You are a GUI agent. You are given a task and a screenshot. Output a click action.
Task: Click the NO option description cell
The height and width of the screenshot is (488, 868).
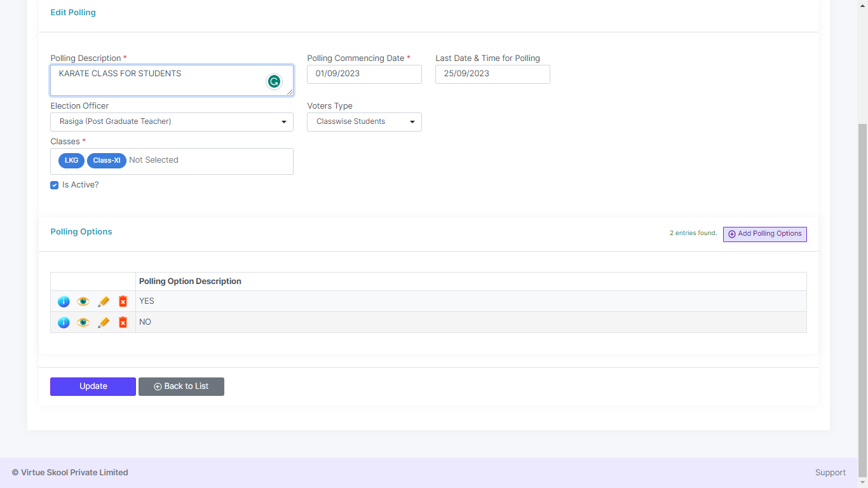tap(471, 322)
